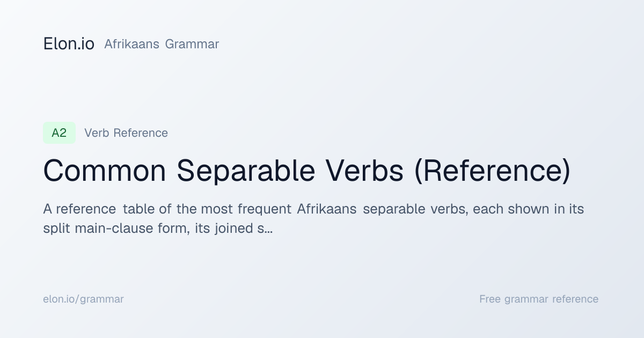Click the Elon.io logo text
644x338 pixels.
(69, 44)
